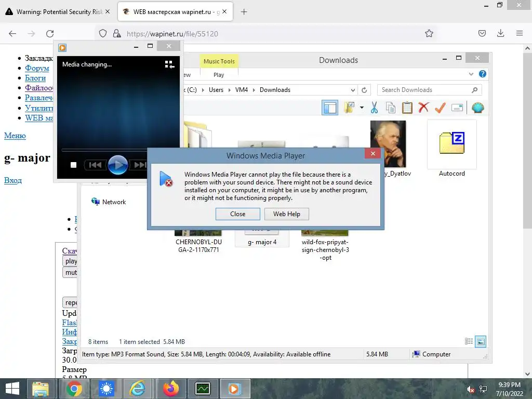The height and width of the screenshot is (399, 532).
Task: Open the Форум link
Action: click(37, 68)
